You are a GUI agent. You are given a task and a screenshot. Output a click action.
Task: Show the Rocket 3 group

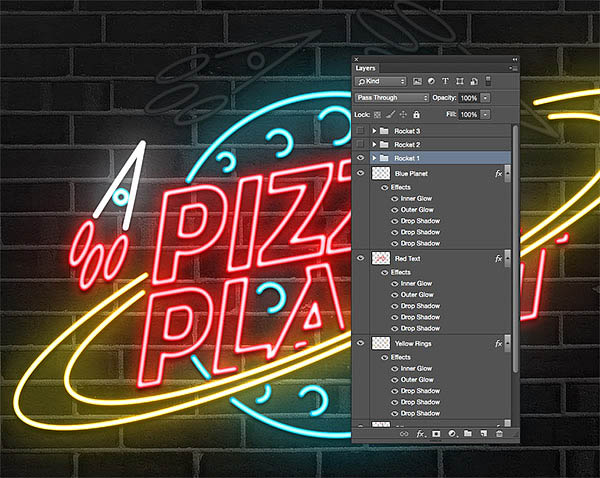(361, 131)
